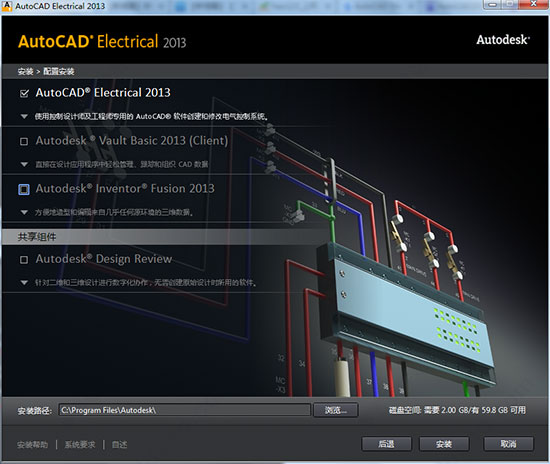
Task: Minimize the installer window
Action: 492,4
